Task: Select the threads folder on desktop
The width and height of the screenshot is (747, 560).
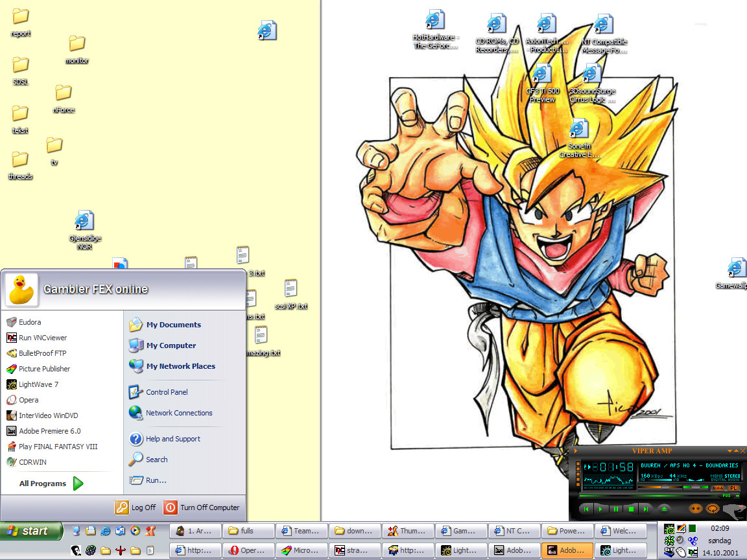Action: [x=21, y=166]
